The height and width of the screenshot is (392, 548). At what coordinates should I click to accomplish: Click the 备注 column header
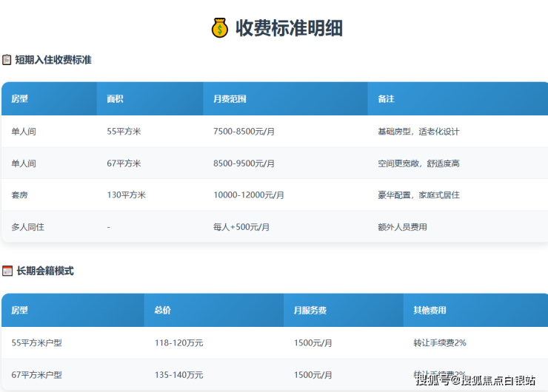[x=386, y=98]
